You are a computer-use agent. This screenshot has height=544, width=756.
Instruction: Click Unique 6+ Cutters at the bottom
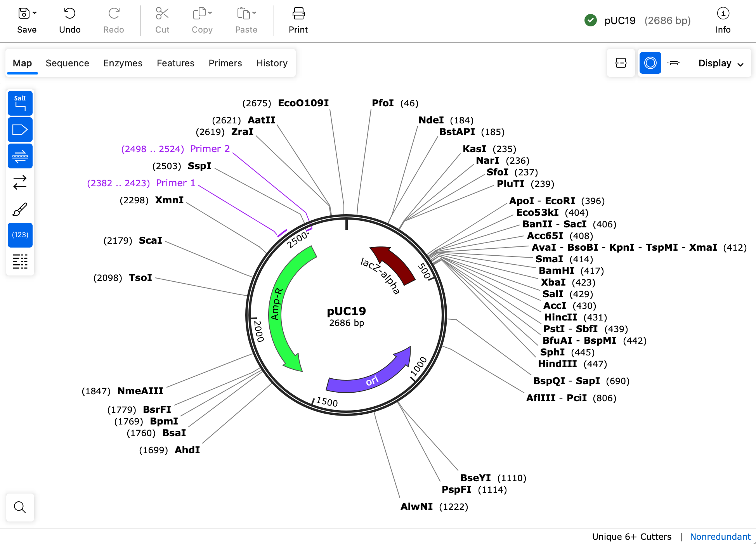(x=631, y=537)
